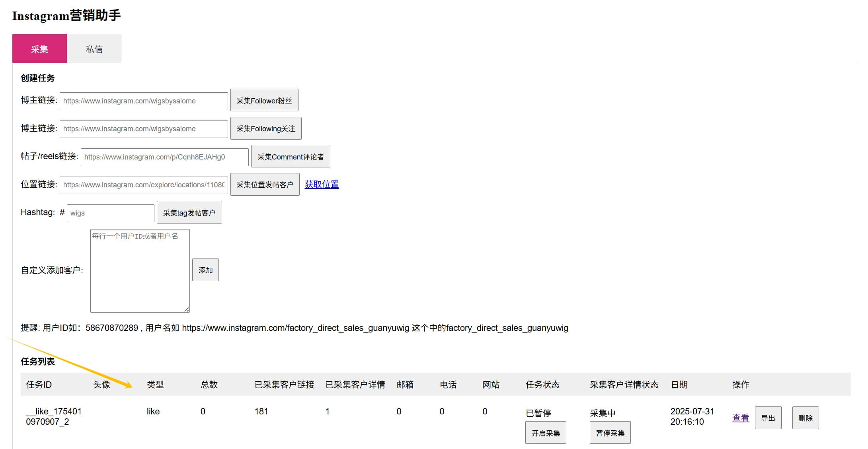Image resolution: width=868 pixels, height=449 pixels.
Task: Click the 采集客户详情状态 column header
Action: click(x=624, y=385)
